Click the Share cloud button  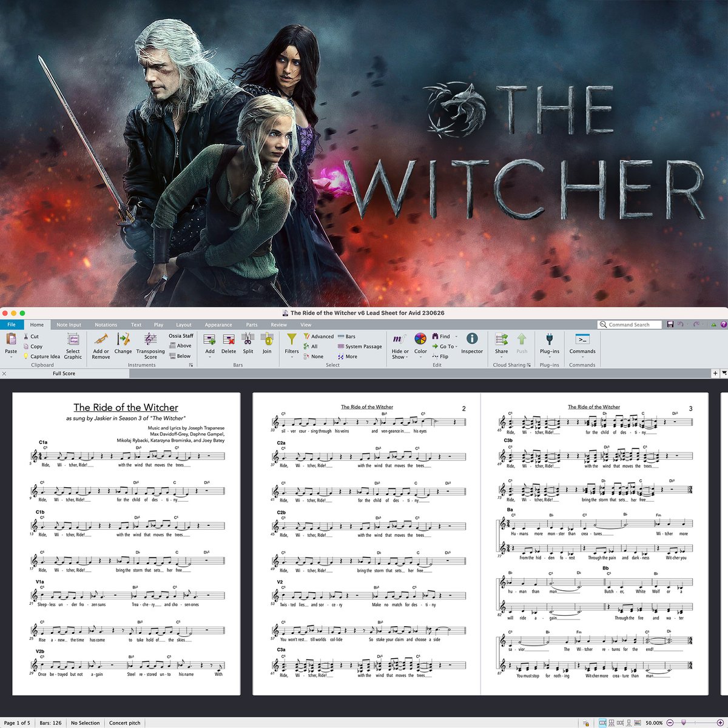click(x=502, y=343)
